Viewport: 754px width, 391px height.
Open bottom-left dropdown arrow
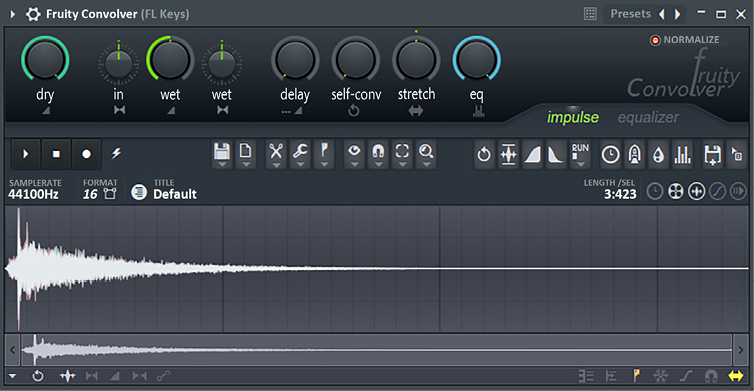(13, 376)
